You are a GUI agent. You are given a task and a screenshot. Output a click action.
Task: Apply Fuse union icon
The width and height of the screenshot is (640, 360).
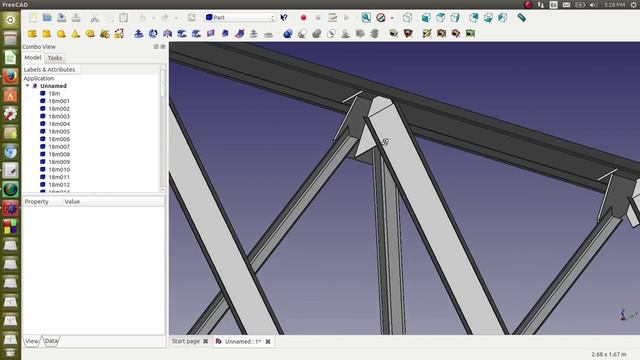(317, 33)
